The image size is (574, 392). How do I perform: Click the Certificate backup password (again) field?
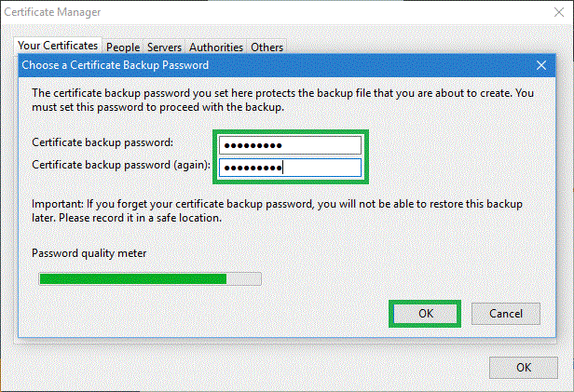289,168
